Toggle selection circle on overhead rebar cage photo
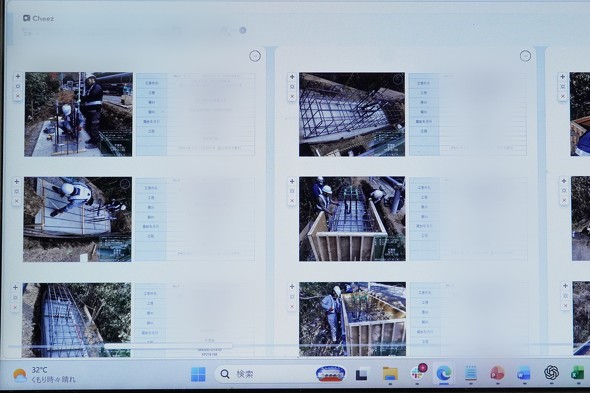This screenshot has width=590, height=393. pyautogui.click(x=398, y=79)
